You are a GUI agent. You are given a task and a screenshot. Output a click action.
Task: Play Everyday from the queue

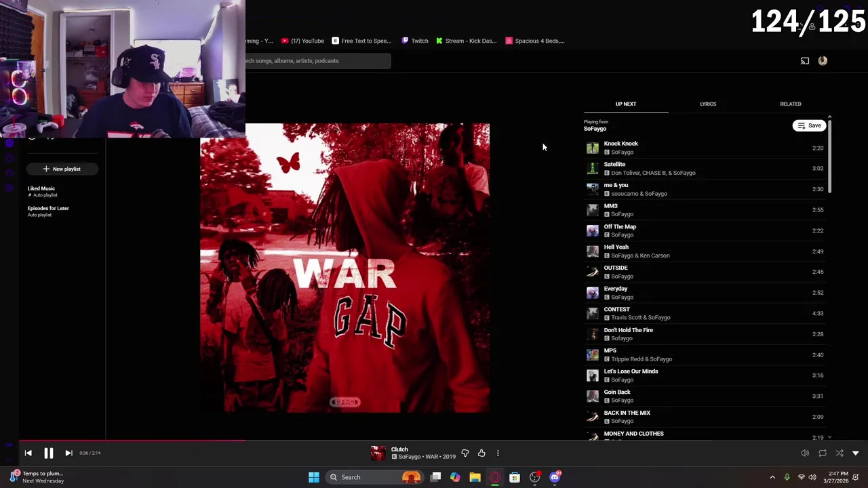pyautogui.click(x=705, y=293)
